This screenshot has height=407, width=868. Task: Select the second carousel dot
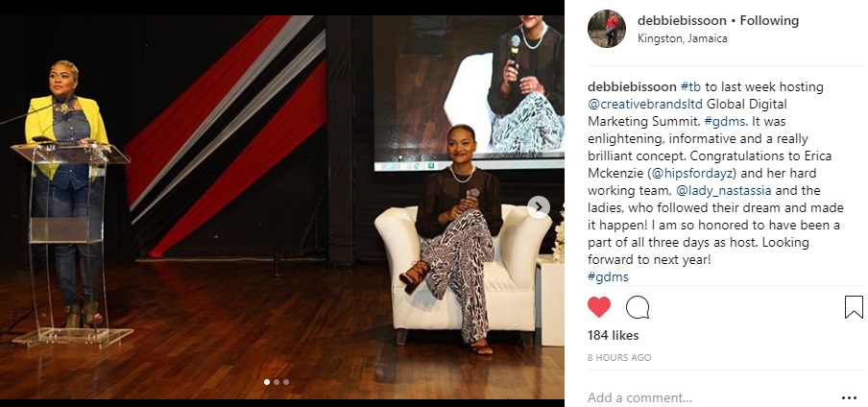277,381
